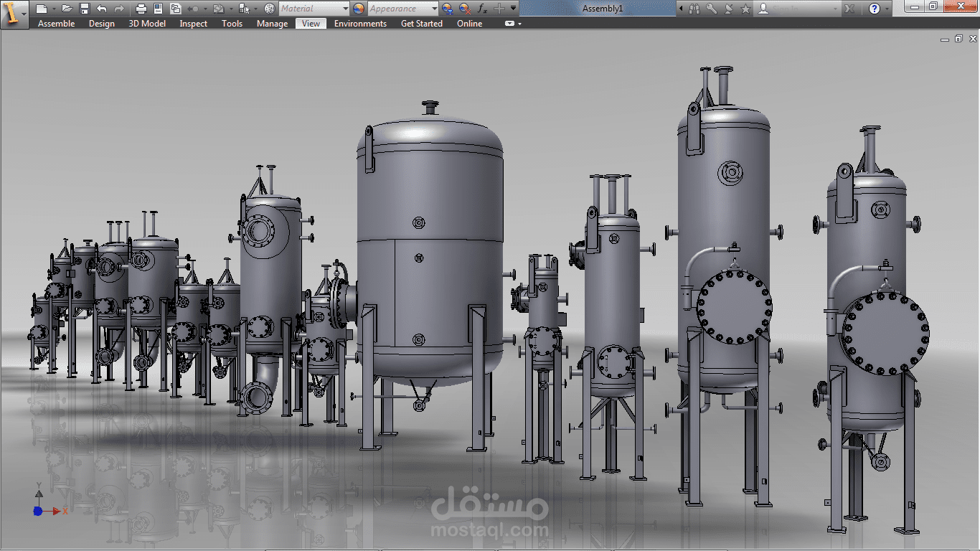Open the Communication Center satellite icon

[728, 9]
